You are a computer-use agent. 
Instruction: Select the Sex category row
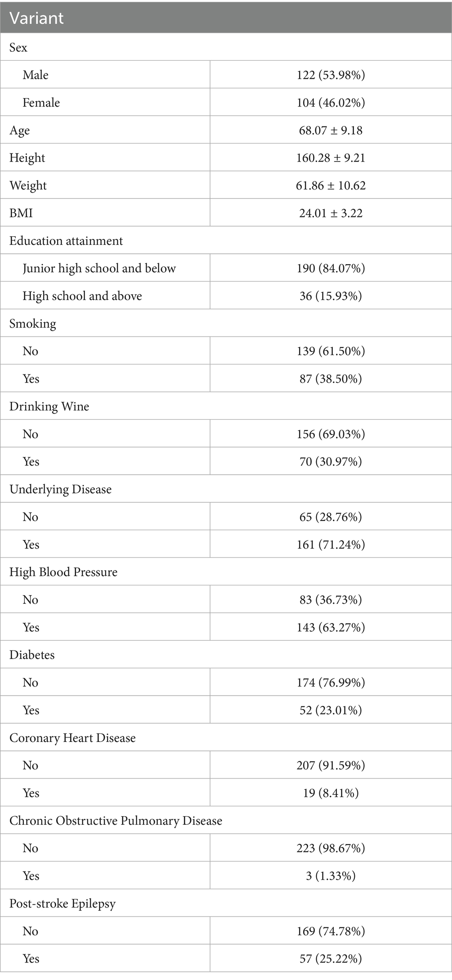pyautogui.click(x=18, y=47)
